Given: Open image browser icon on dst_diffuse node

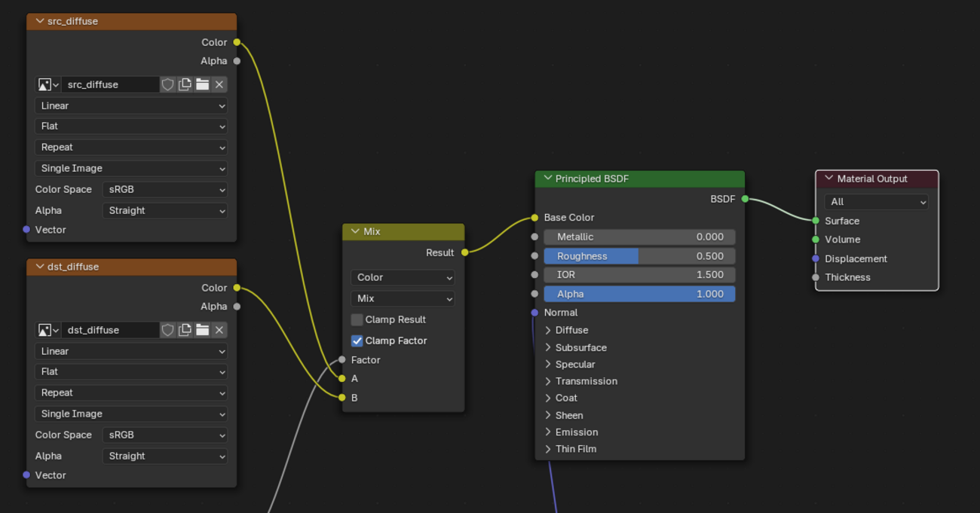Looking at the screenshot, I should click(48, 330).
